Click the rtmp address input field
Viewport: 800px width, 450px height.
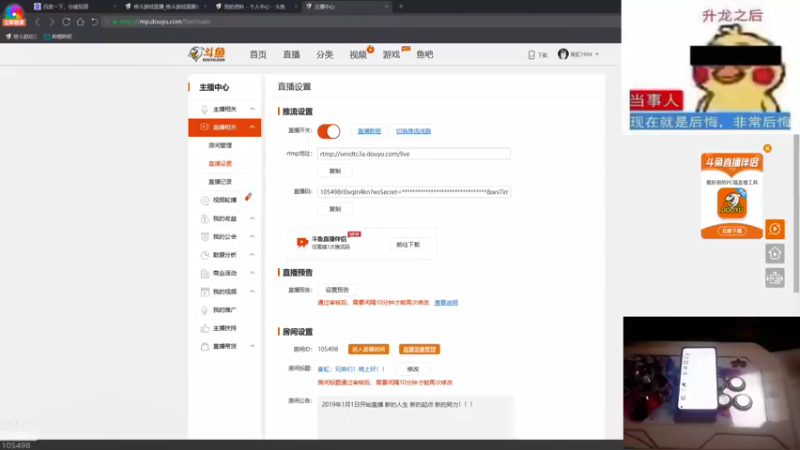pyautogui.click(x=414, y=154)
